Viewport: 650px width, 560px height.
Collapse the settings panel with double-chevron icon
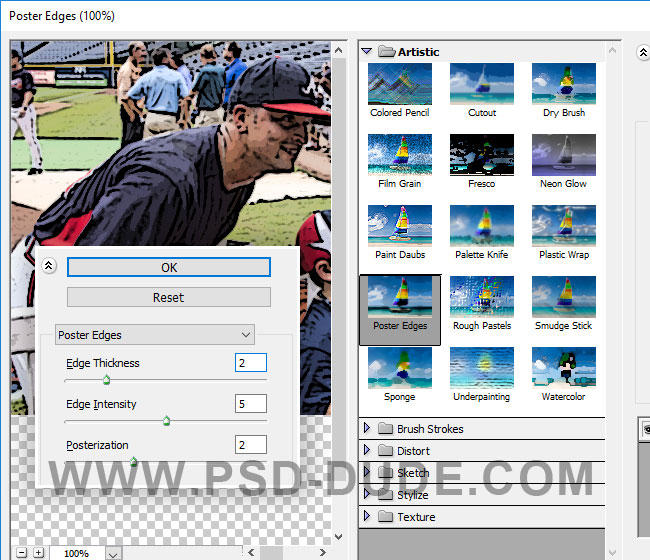point(49,265)
